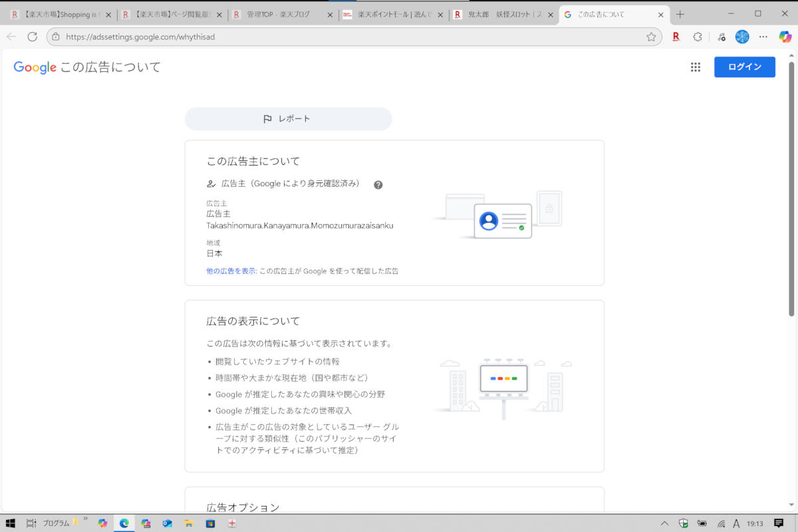Switch to the 管理TOP - 楽天ブログ tab
The height and width of the screenshot is (532, 798).
[x=278, y=14]
